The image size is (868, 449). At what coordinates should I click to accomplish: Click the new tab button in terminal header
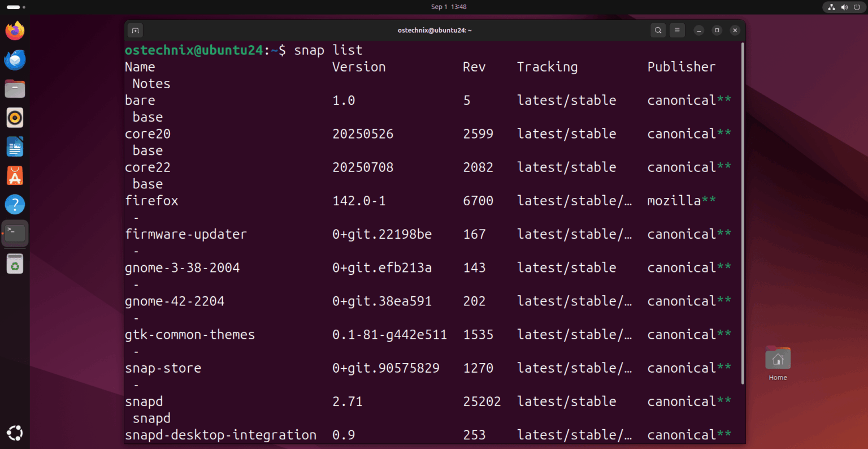point(134,30)
